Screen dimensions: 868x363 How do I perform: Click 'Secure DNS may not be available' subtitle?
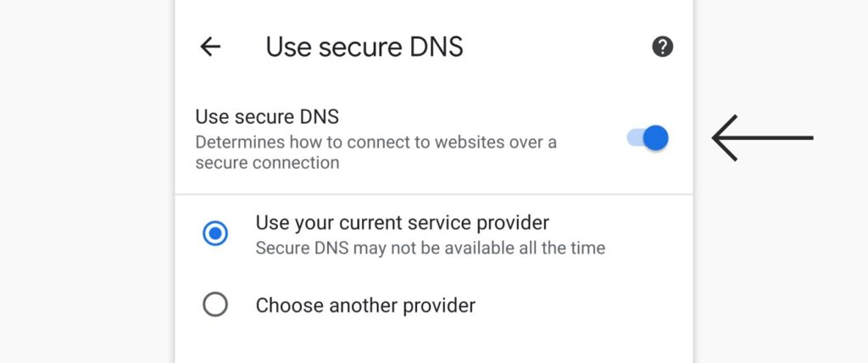(430, 248)
